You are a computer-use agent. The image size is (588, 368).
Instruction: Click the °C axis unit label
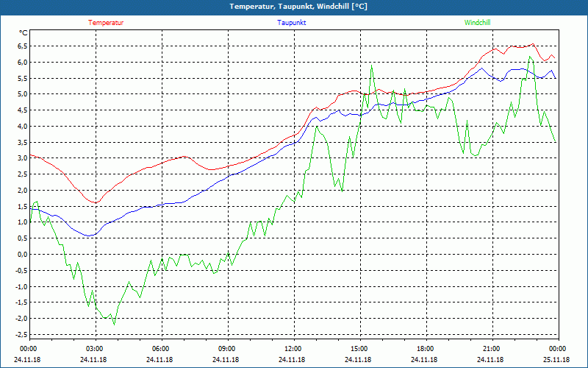[x=24, y=33]
